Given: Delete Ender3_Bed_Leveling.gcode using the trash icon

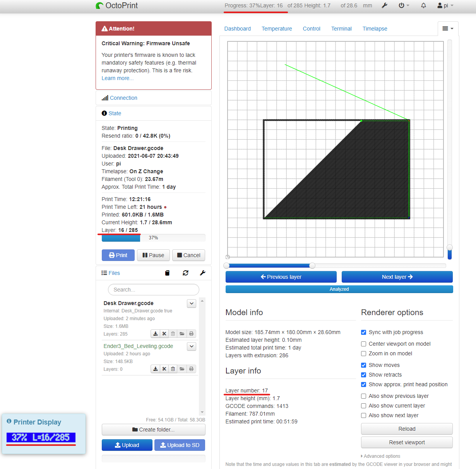Looking at the screenshot, I should tap(173, 369).
